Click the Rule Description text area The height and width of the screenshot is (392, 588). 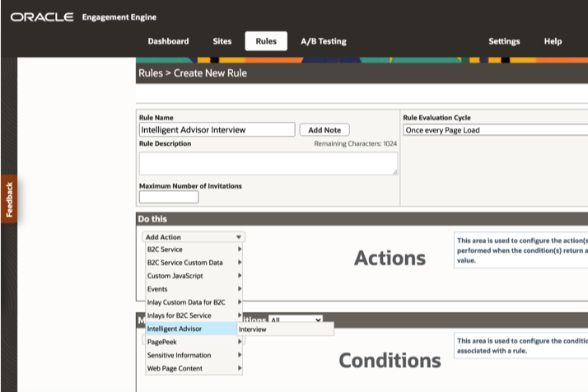[x=268, y=163]
